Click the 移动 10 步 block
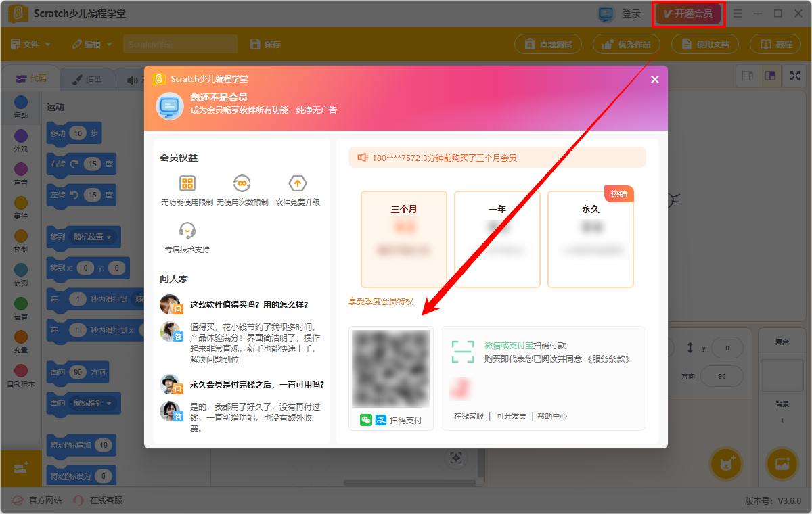 tap(74, 134)
